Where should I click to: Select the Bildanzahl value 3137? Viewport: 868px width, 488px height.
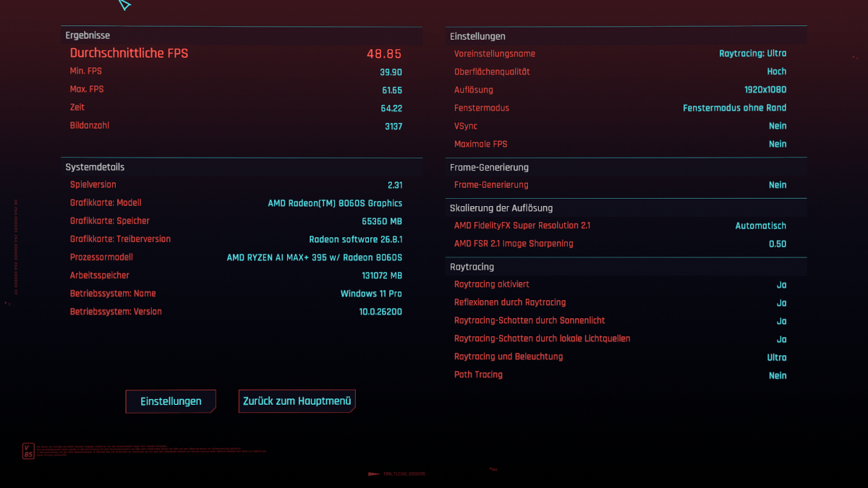[x=393, y=126]
